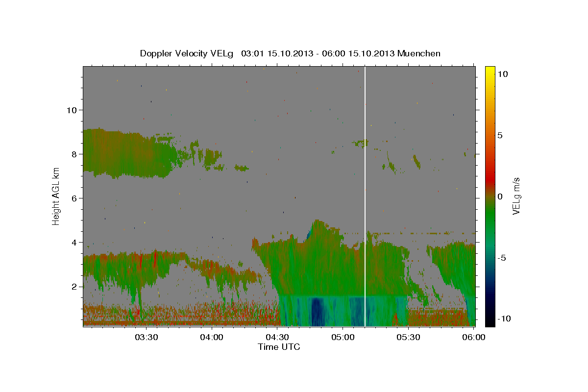Click the height axis label '2'
Screen dimensions: 588x392
tap(74, 286)
